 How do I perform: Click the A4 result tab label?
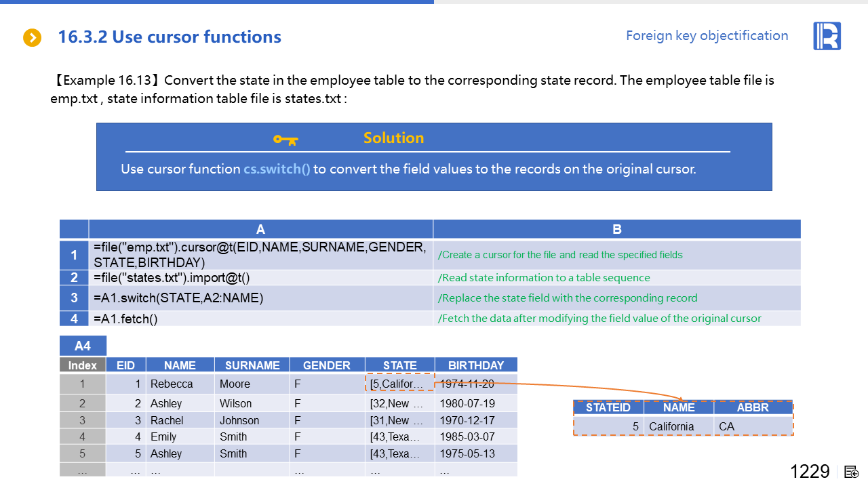coord(82,346)
